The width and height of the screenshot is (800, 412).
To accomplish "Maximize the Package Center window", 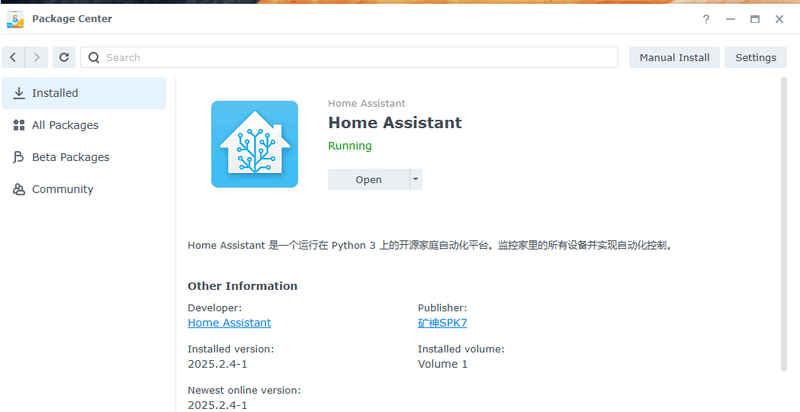I will 755,19.
